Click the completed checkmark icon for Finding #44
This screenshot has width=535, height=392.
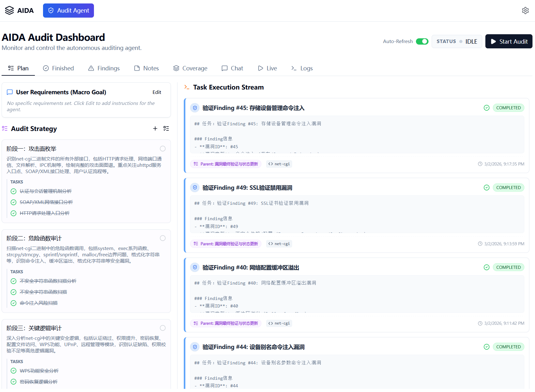[487, 347]
